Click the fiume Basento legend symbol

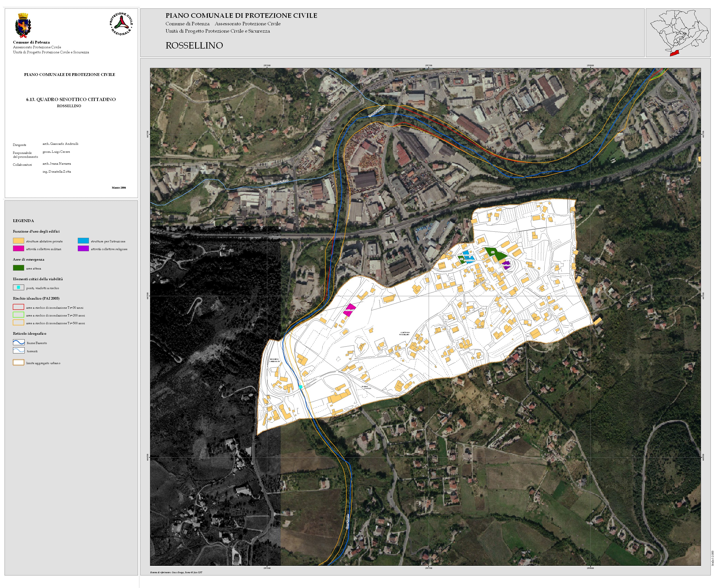(x=19, y=342)
